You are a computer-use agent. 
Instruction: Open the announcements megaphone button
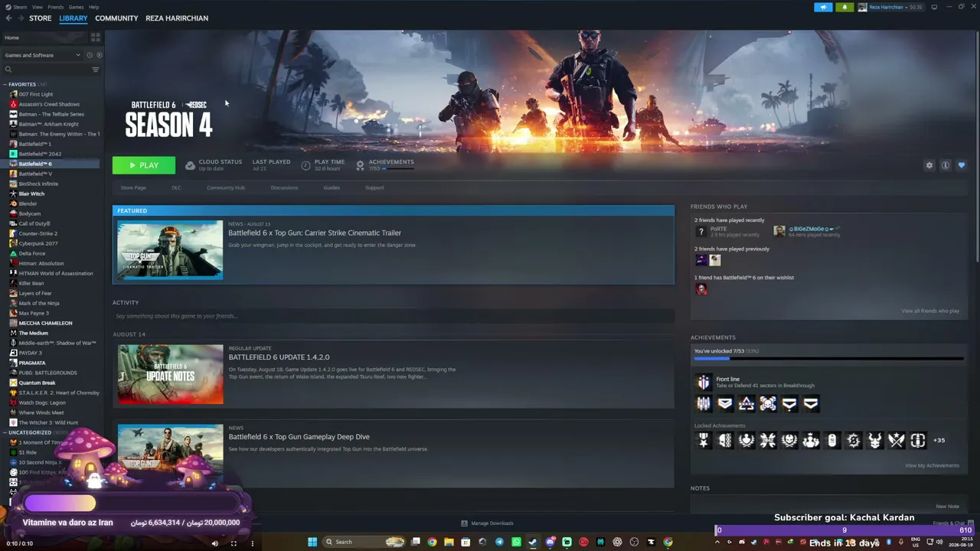click(x=823, y=7)
